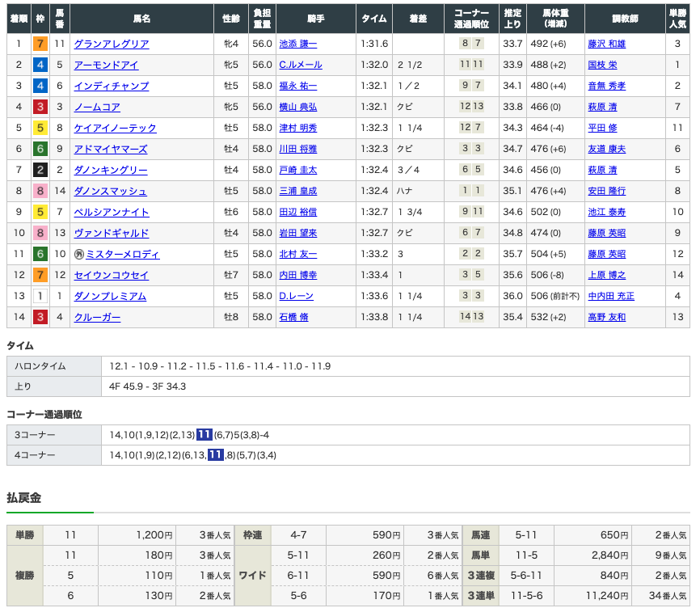Click green frame 6 badge in アドマイヤマーズ row
The height and width of the screenshot is (608, 700).
coord(40,149)
